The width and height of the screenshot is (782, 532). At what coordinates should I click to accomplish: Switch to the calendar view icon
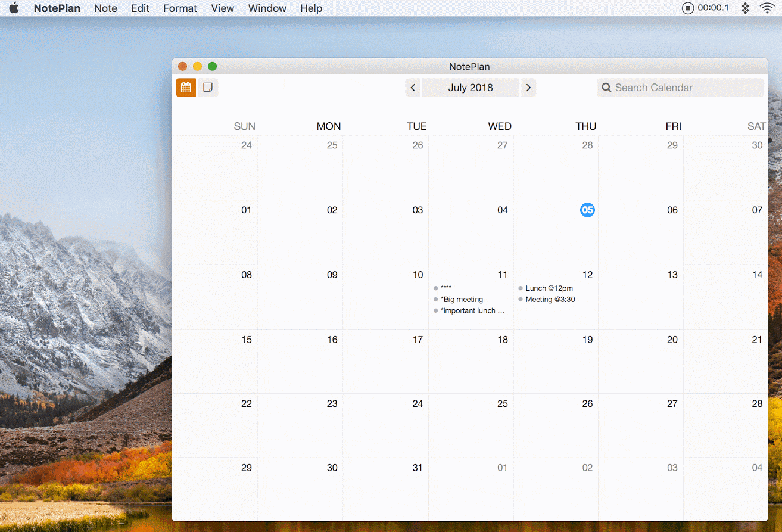pos(186,88)
